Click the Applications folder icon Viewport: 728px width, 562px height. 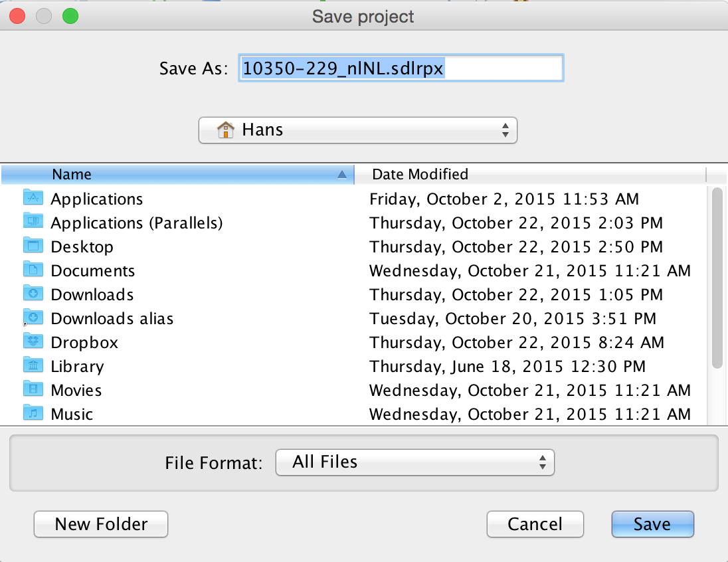(x=33, y=198)
